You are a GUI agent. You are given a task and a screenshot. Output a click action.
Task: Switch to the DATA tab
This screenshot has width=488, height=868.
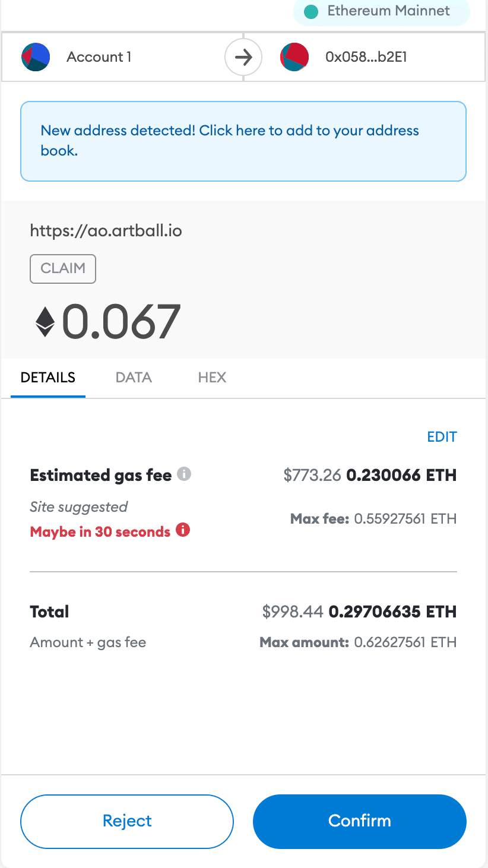tap(133, 378)
